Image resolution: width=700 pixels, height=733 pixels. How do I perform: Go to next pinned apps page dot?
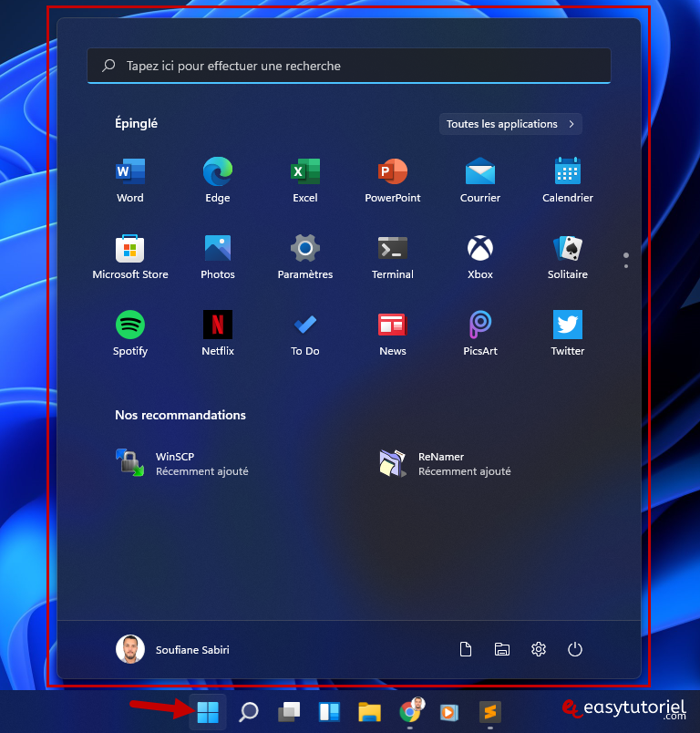[x=626, y=266]
